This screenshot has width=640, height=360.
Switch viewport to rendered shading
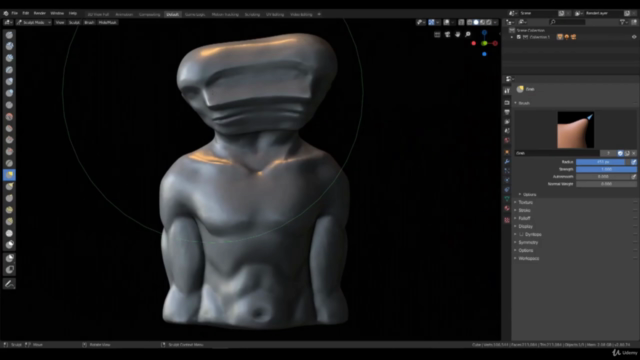[489, 22]
